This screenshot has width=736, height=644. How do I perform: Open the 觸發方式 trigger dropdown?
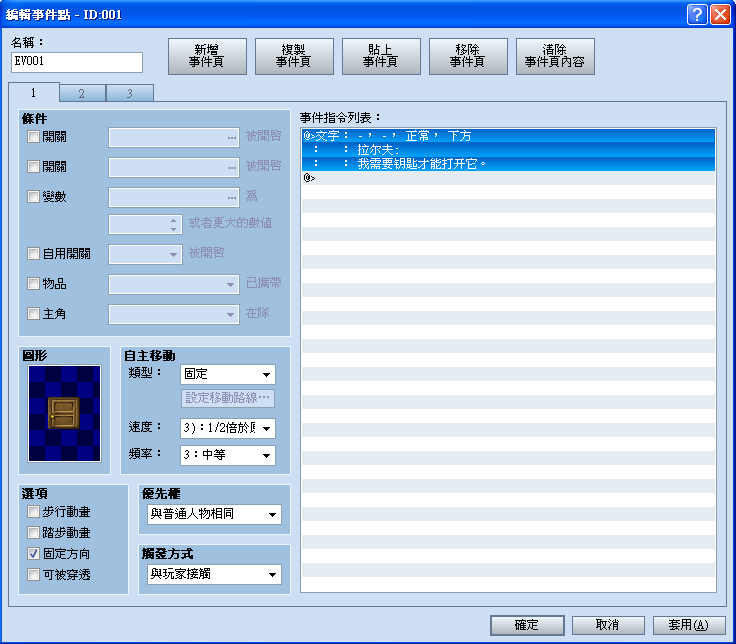tap(215, 575)
